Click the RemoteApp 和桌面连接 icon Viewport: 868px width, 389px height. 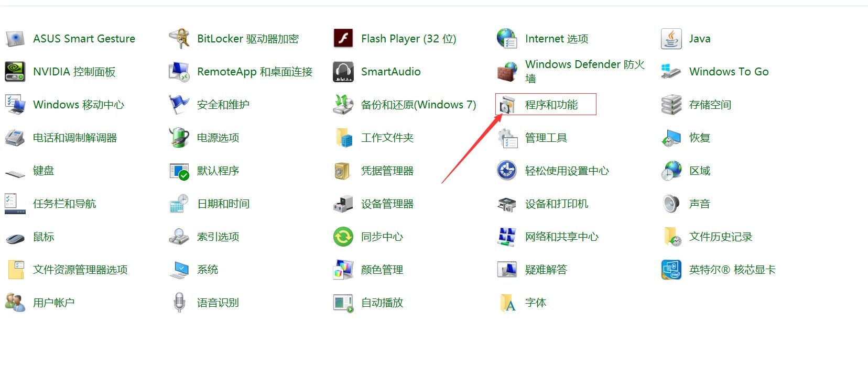[x=179, y=72]
